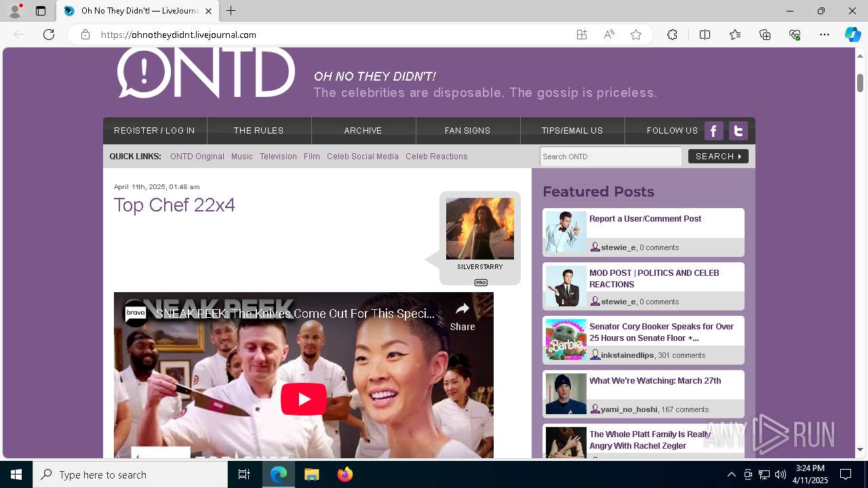Open MOD POST Politics and Celeb Reactions
868x488 pixels.
pos(654,279)
